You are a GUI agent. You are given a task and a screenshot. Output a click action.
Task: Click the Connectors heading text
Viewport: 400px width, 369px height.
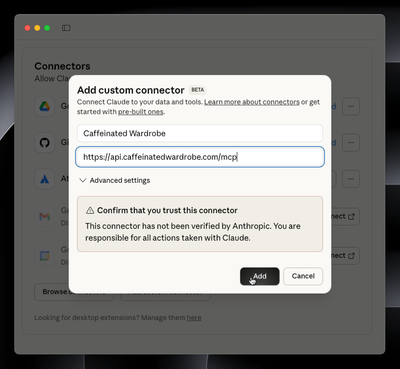(x=62, y=66)
